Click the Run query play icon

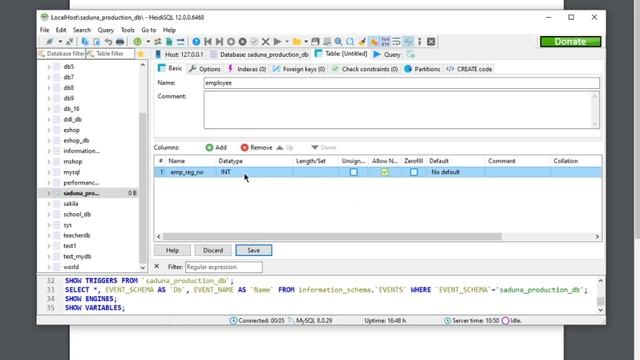click(277, 42)
